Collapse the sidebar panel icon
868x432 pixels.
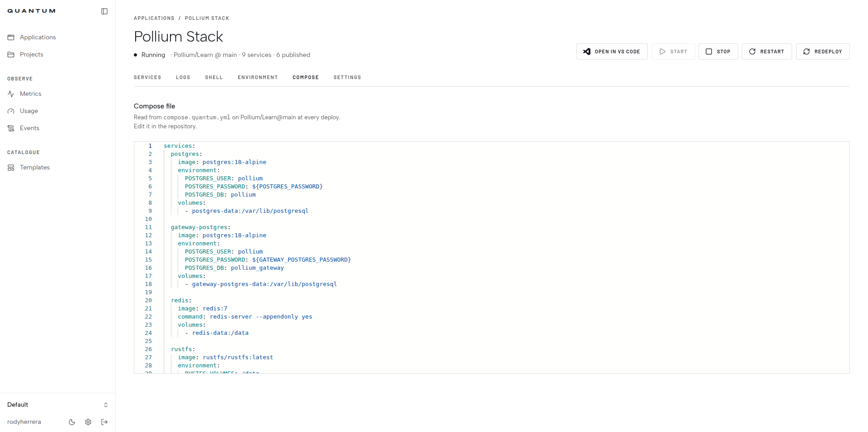pos(104,11)
